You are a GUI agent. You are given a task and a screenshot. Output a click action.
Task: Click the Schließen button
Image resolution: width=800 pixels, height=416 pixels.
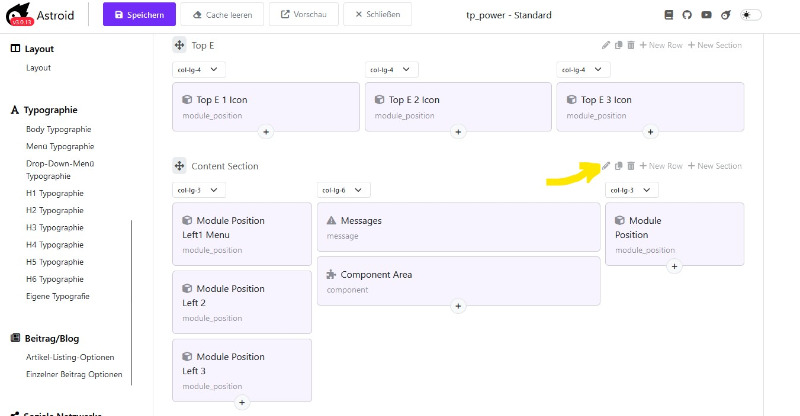point(378,14)
